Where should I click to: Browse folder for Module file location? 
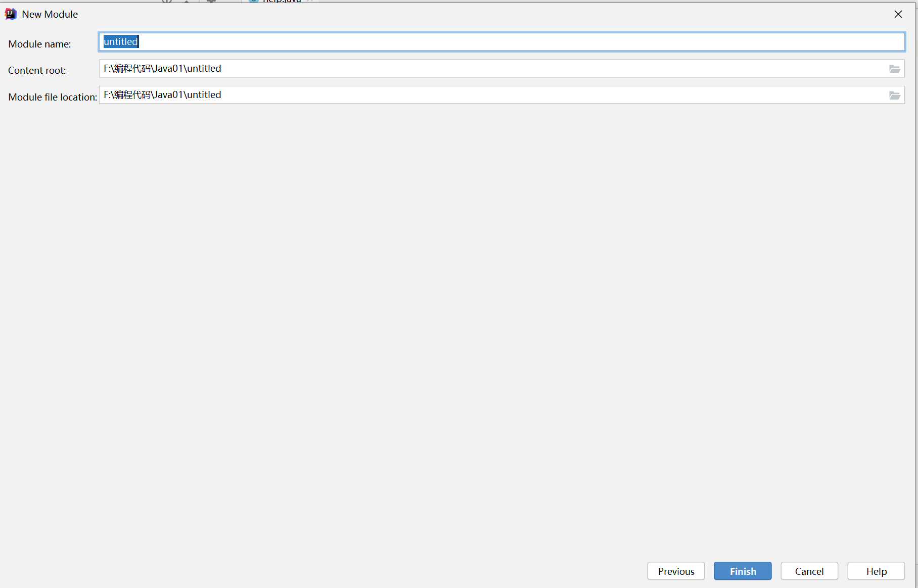coord(894,95)
